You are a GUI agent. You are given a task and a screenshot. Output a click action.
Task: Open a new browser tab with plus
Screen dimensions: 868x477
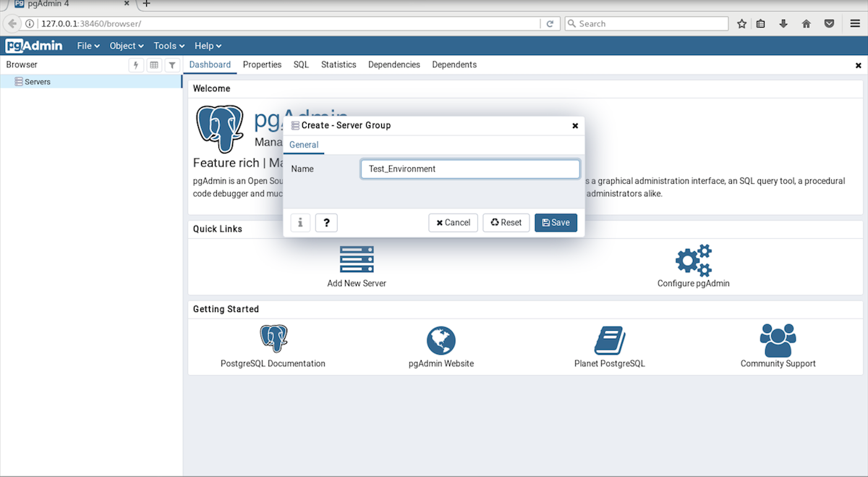tap(147, 4)
